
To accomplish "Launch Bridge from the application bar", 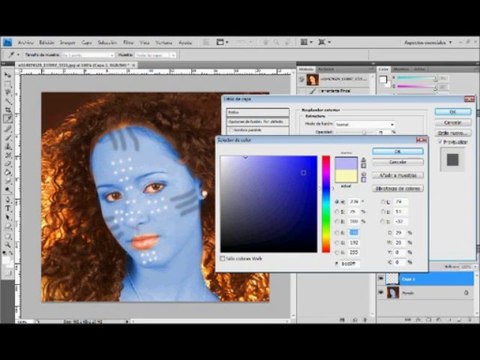I will [206, 42].
